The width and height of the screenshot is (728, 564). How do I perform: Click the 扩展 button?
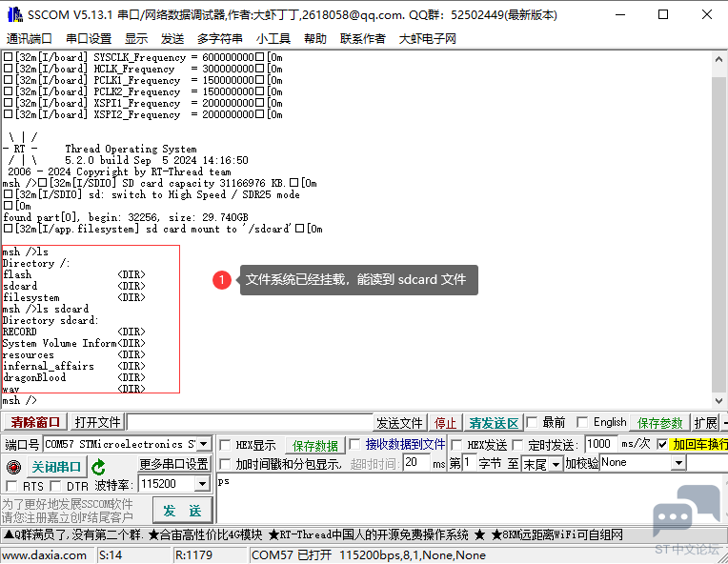706,423
